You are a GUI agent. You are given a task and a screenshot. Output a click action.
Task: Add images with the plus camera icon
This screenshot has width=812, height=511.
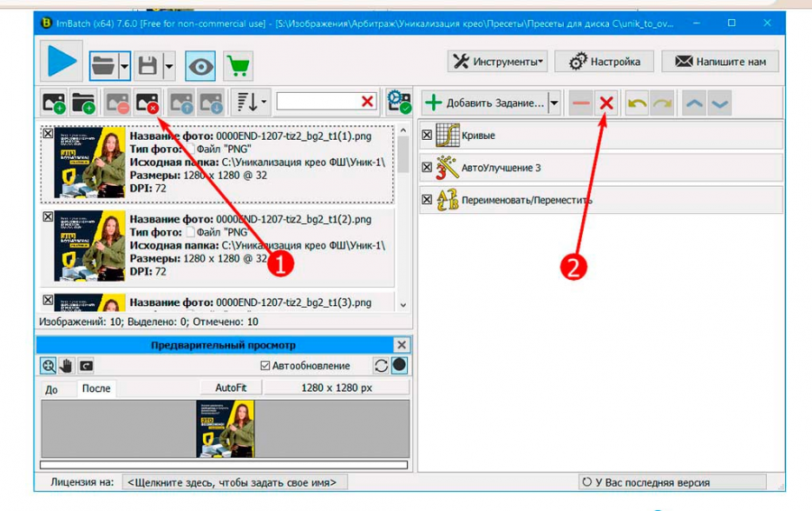tap(54, 103)
